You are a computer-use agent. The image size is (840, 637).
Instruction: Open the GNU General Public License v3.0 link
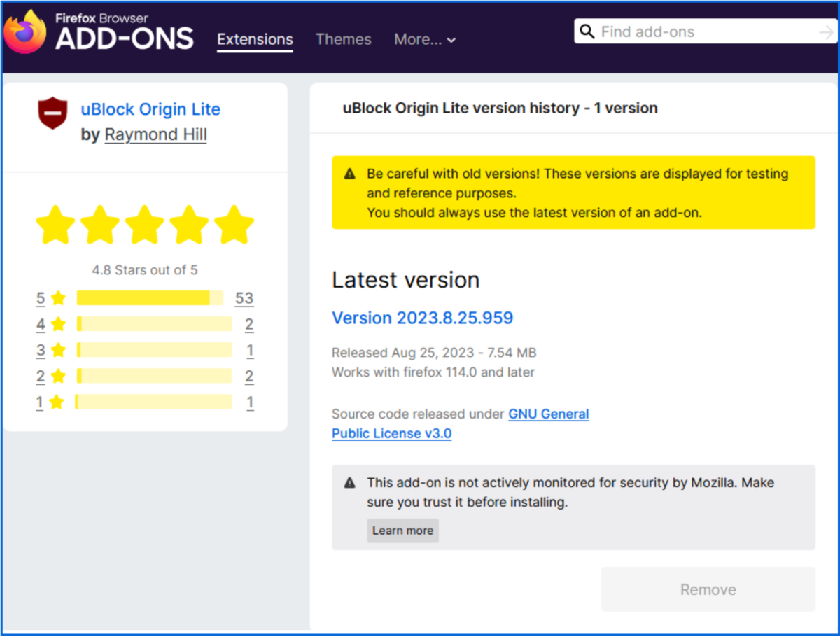(549, 414)
